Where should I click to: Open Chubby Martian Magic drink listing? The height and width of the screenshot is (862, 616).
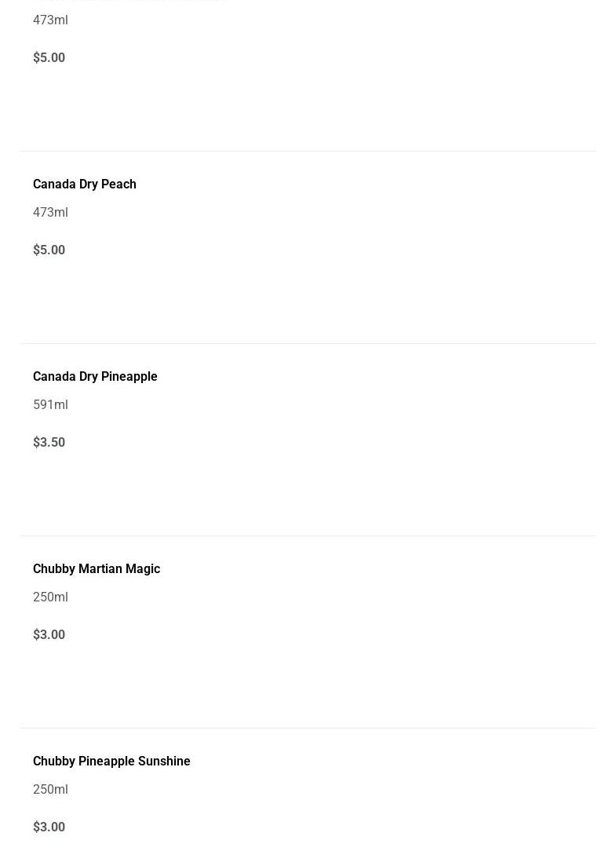coord(97,569)
